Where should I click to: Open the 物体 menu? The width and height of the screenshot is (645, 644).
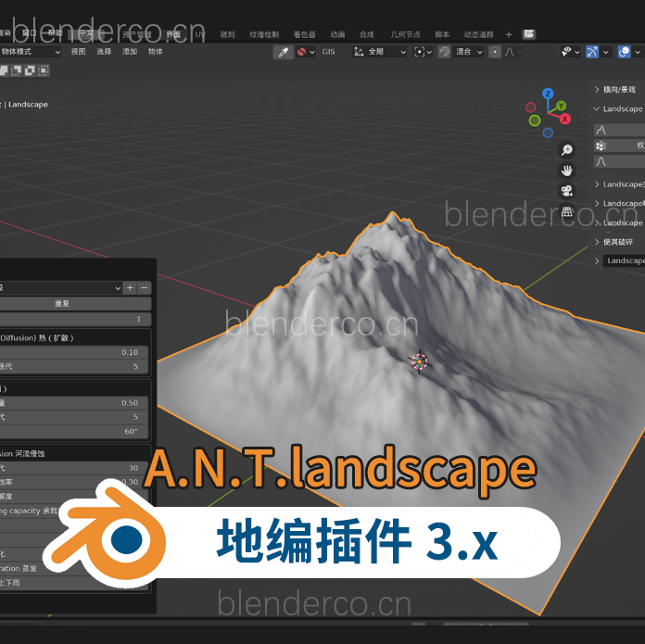click(x=156, y=52)
